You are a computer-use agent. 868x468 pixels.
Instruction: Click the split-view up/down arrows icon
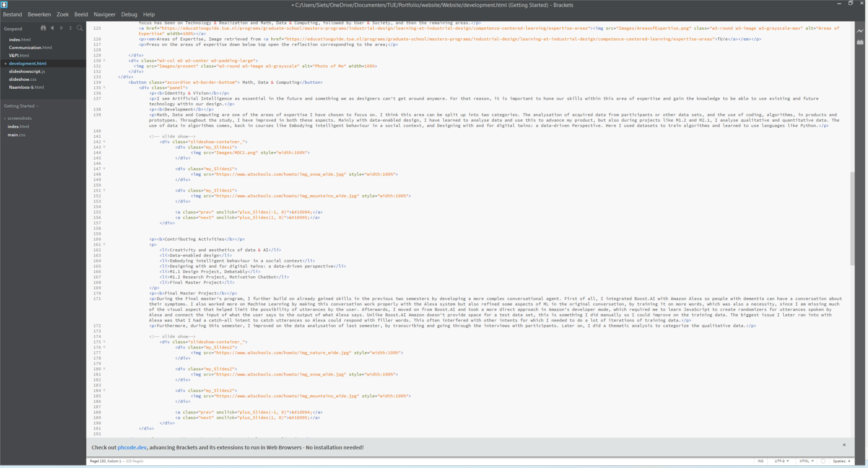point(70,28)
